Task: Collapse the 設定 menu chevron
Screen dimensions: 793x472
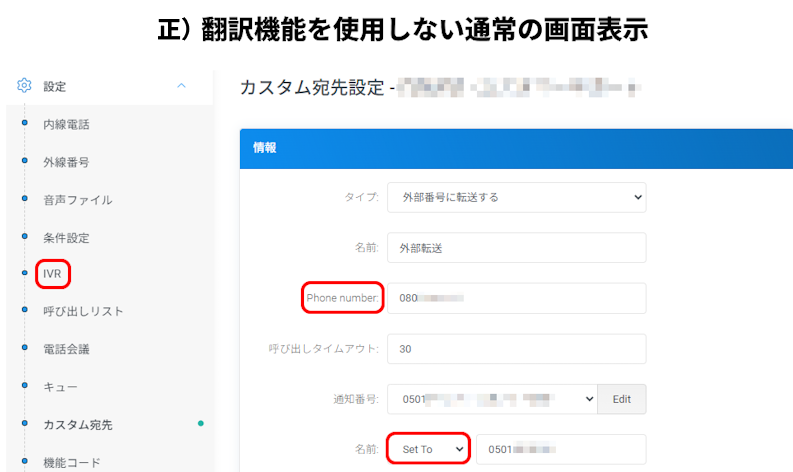Action: click(181, 86)
